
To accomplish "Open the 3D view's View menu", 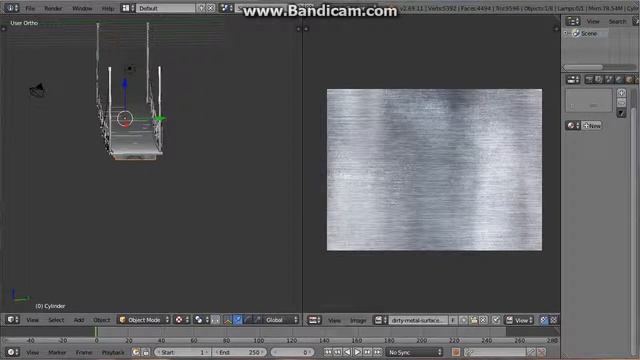I will (33, 320).
